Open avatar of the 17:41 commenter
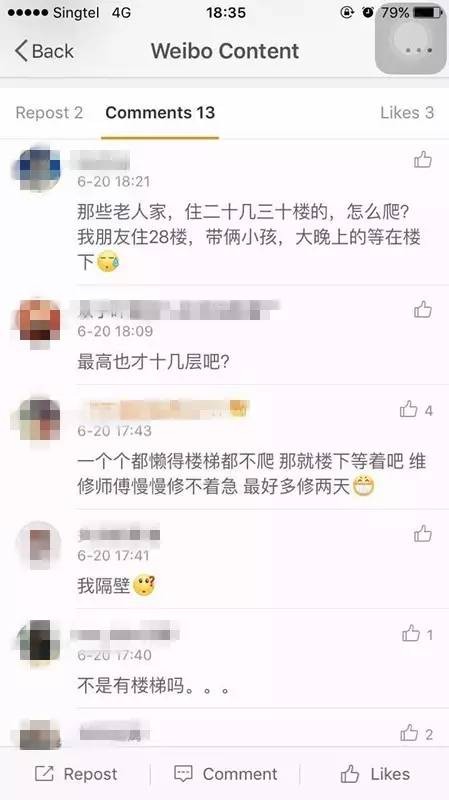449x800 pixels. coord(38,546)
